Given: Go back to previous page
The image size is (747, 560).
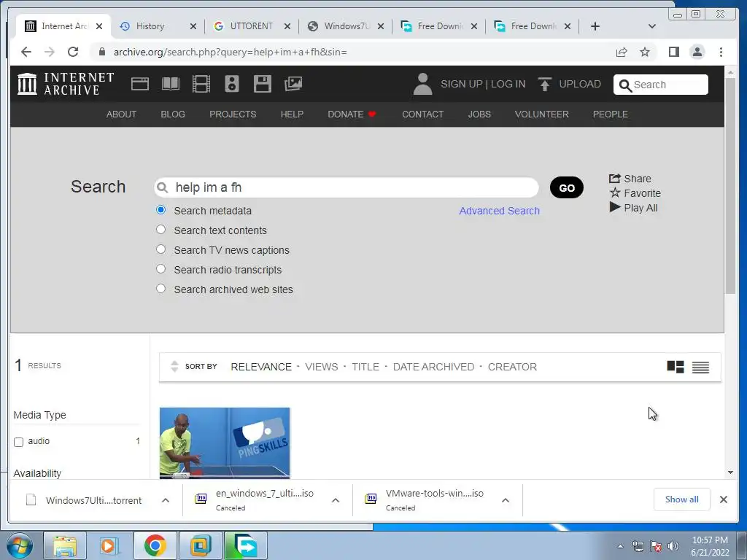Looking at the screenshot, I should 26,52.
